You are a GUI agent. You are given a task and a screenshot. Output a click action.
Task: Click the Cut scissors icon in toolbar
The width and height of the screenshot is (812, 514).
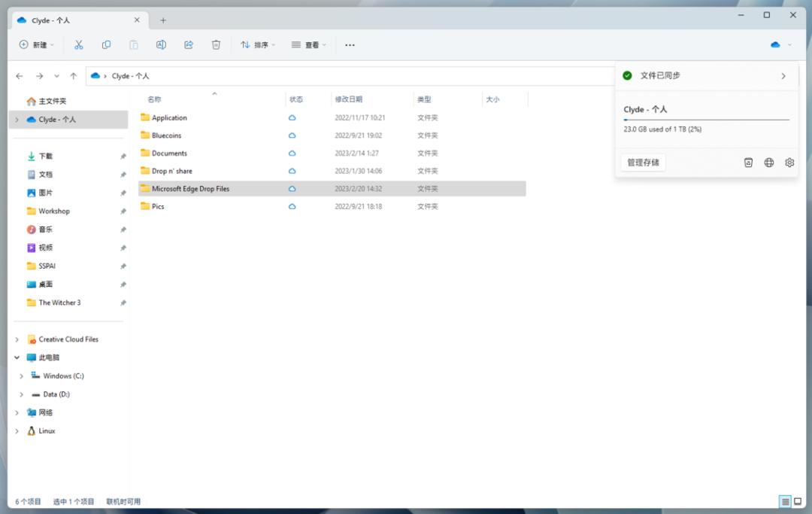pos(78,45)
